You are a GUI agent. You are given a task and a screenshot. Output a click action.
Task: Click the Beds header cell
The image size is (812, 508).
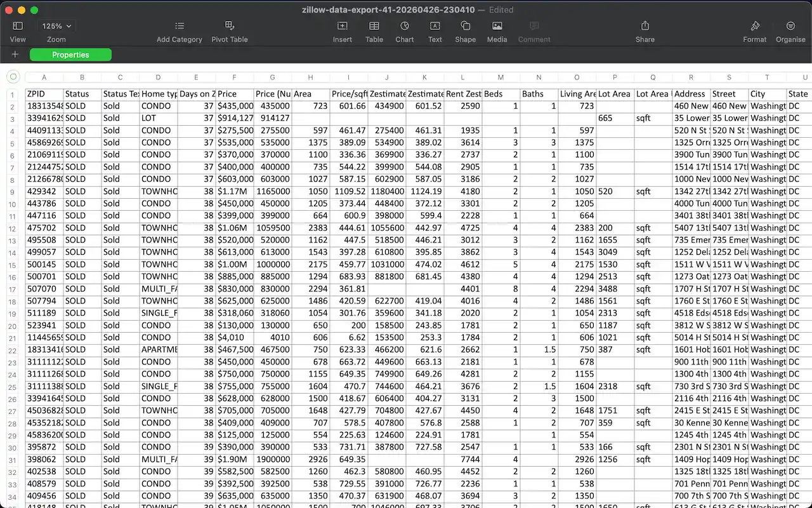pyautogui.click(x=501, y=94)
